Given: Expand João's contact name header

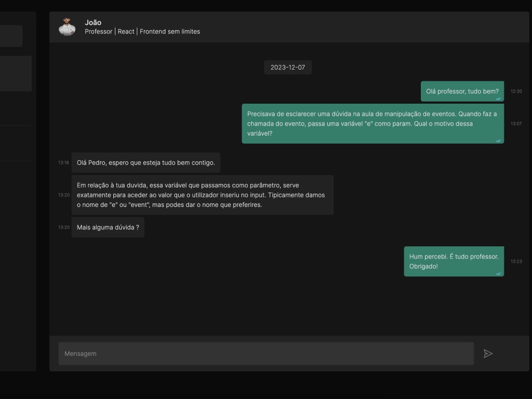Looking at the screenshot, I should point(93,22).
